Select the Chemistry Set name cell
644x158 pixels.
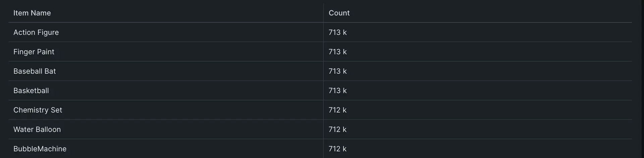tap(38, 110)
